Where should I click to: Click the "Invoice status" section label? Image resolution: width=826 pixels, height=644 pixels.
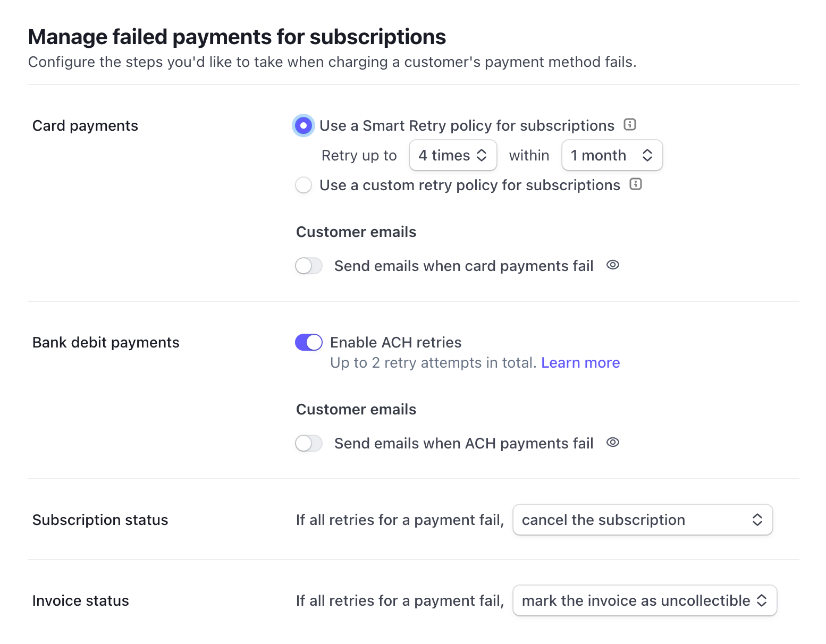tap(81, 601)
